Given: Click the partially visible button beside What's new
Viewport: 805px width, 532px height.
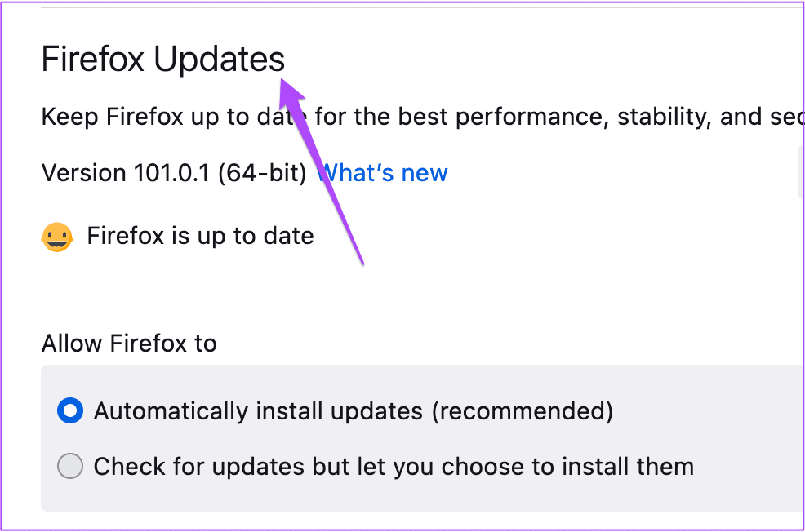Looking at the screenshot, I should (802, 175).
